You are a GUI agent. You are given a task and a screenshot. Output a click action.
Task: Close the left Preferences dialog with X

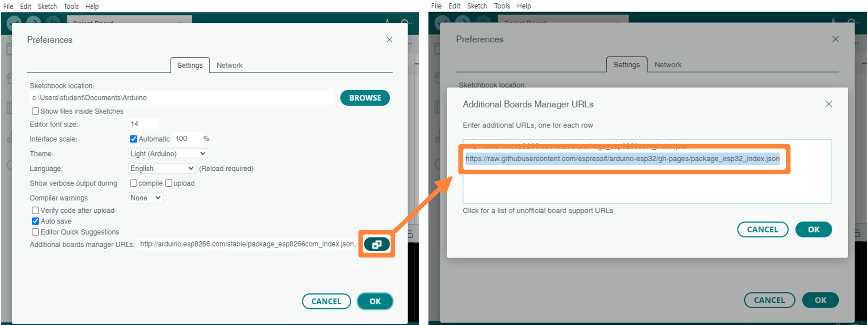tap(389, 39)
